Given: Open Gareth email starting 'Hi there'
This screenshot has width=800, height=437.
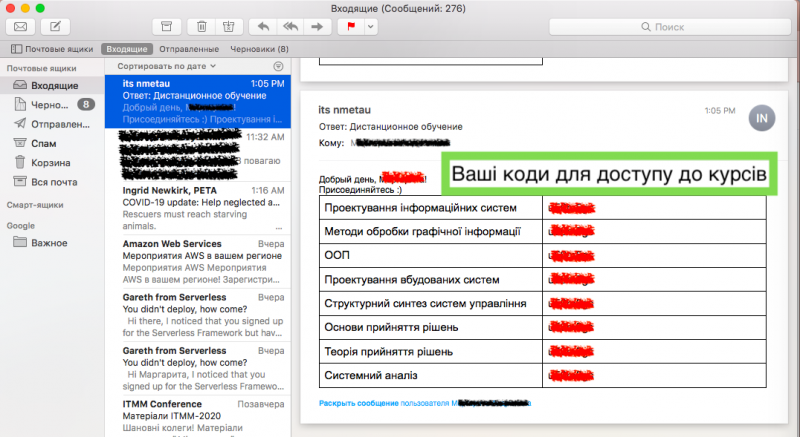Looking at the screenshot, I should click(198, 315).
